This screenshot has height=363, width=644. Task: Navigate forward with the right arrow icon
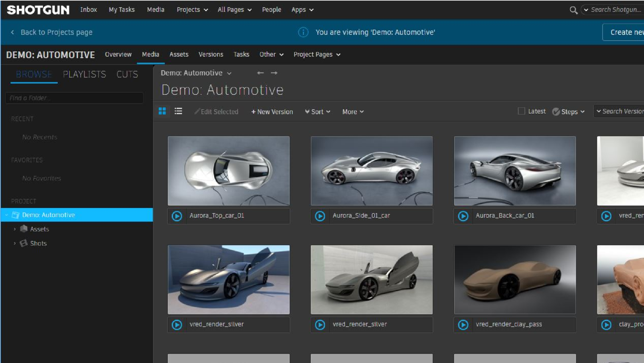pos(274,73)
